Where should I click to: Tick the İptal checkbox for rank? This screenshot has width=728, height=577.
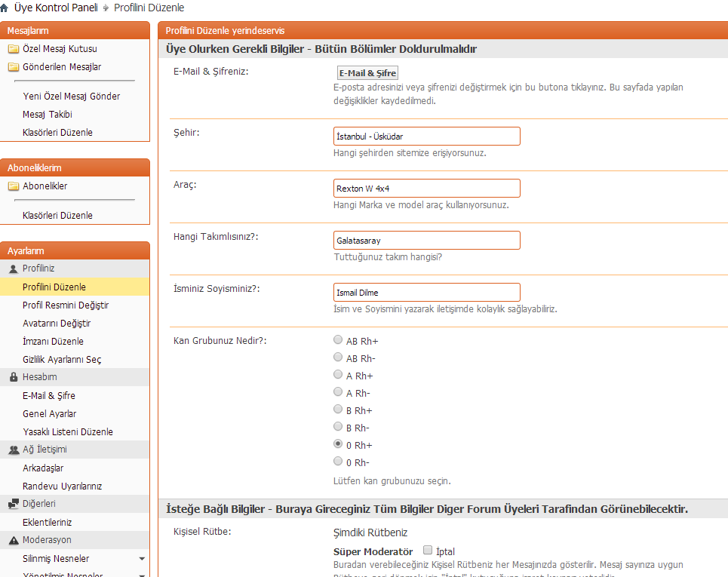pyautogui.click(x=428, y=550)
